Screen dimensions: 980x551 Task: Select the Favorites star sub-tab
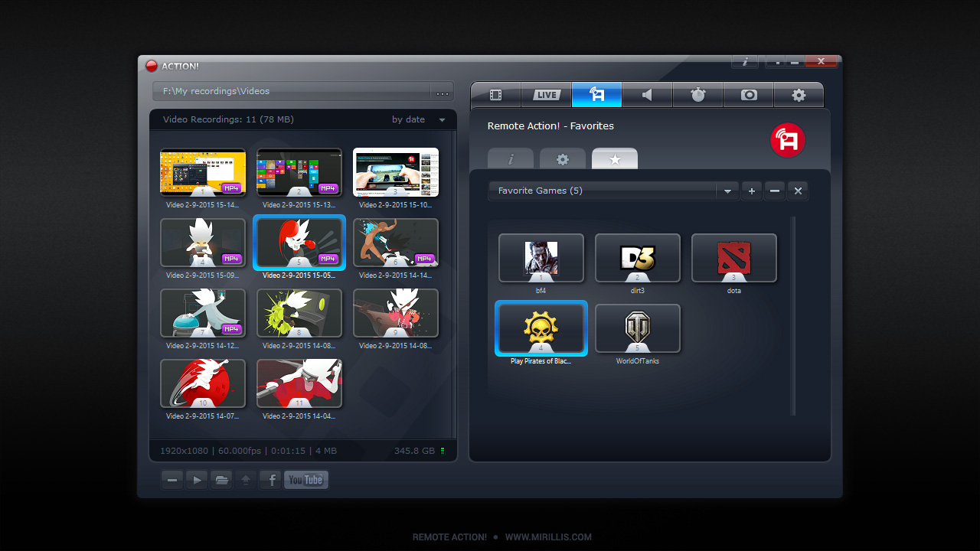point(615,159)
